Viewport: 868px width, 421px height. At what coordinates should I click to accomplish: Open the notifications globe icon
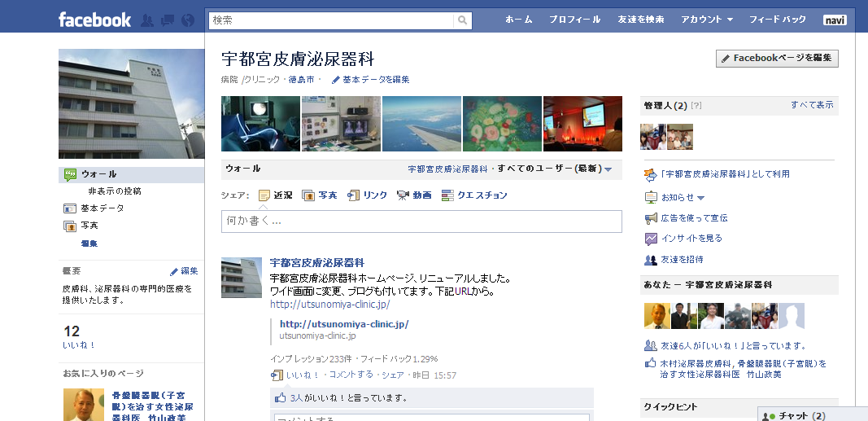coord(188,20)
